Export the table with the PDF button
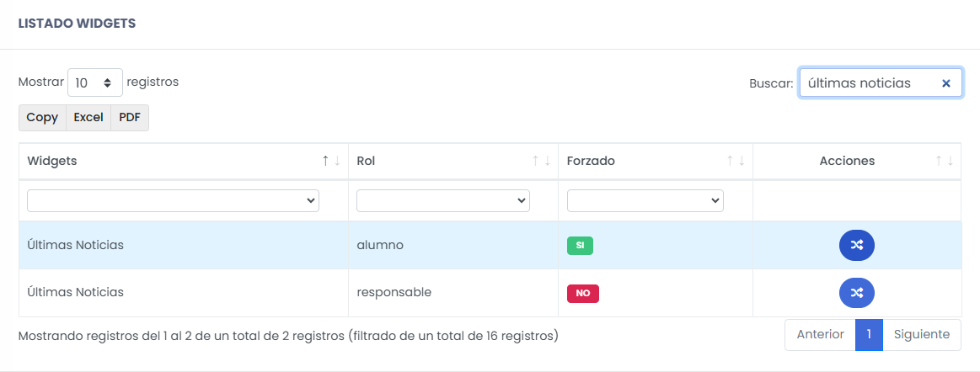This screenshot has height=372, width=980. pos(130,117)
